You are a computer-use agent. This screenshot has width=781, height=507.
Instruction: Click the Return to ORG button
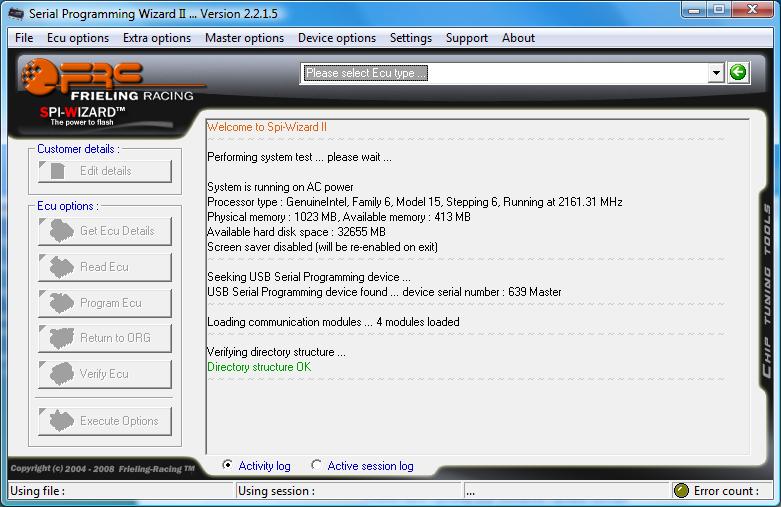point(105,338)
